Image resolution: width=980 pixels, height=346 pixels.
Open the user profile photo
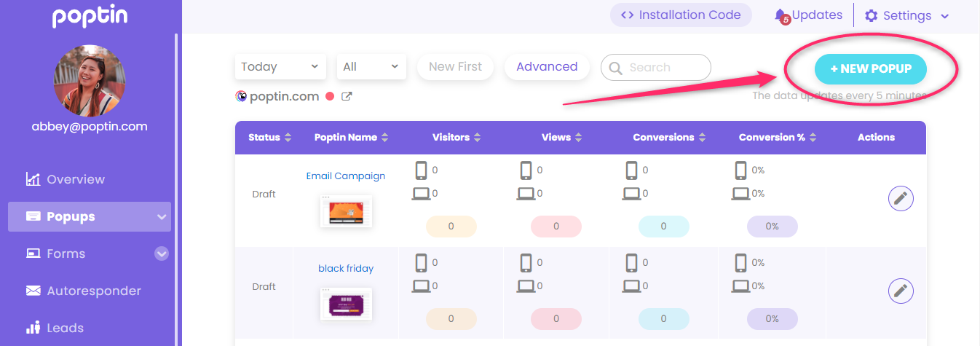(x=90, y=81)
